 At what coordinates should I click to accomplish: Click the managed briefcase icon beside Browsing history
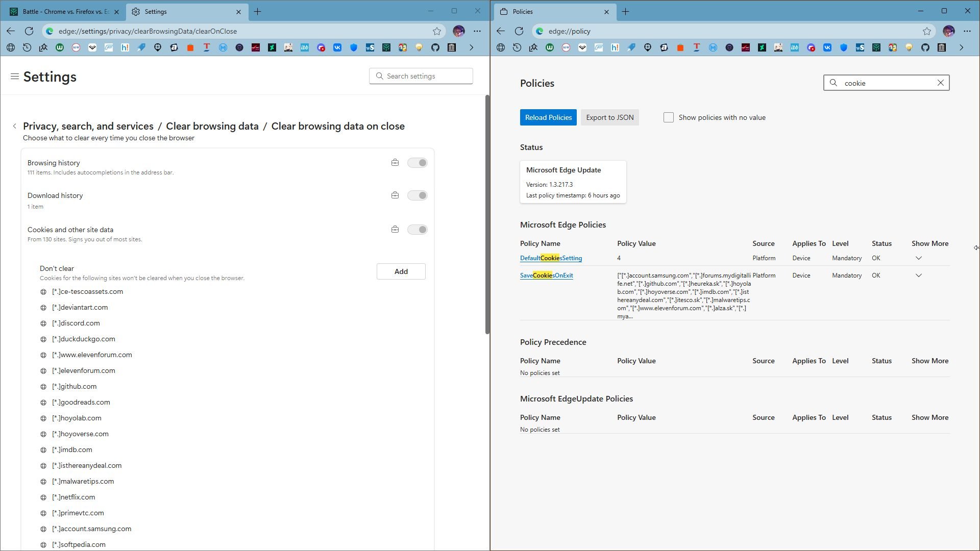tap(395, 163)
